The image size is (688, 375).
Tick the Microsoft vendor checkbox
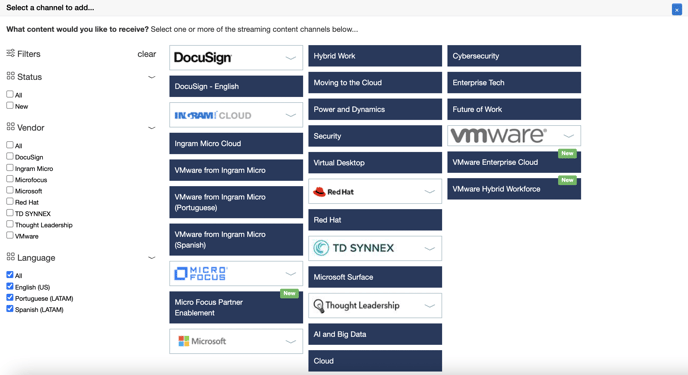click(10, 190)
